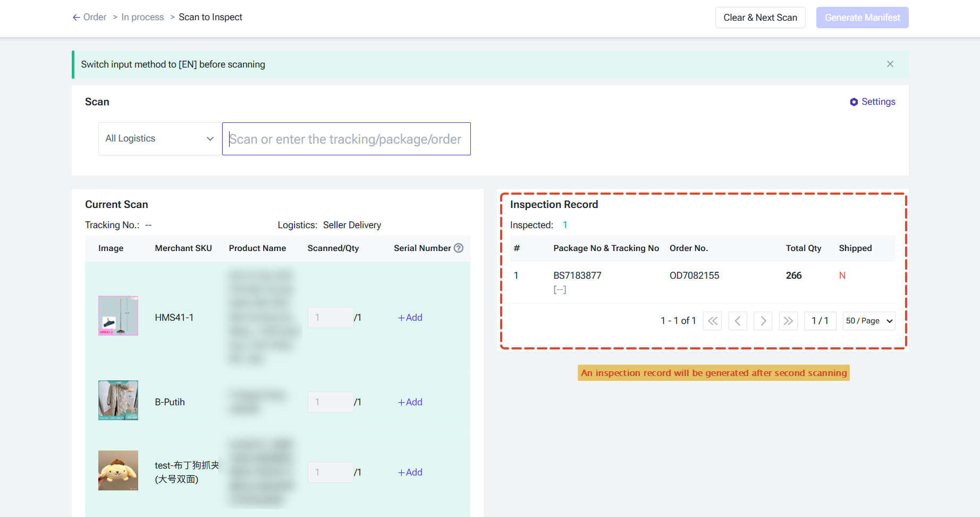Open the 50 / Page size dropdown
This screenshot has height=517, width=980.
click(x=869, y=321)
